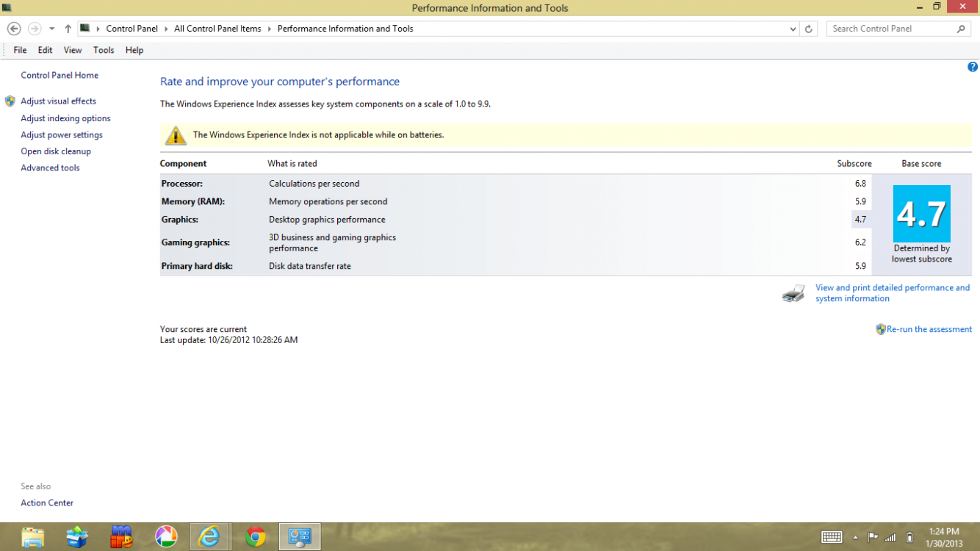Click the network signal icon in the tray
Screen dimensions: 980x551
click(x=891, y=537)
